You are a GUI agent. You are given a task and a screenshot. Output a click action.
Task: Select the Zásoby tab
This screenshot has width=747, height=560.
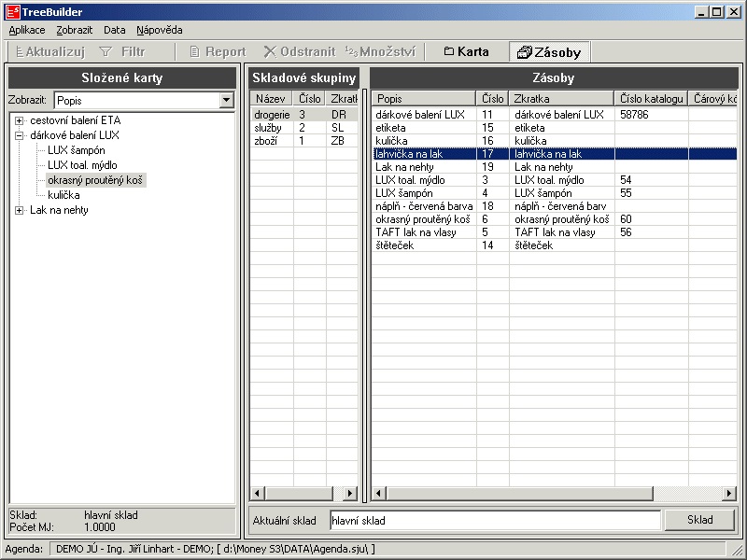tap(549, 52)
